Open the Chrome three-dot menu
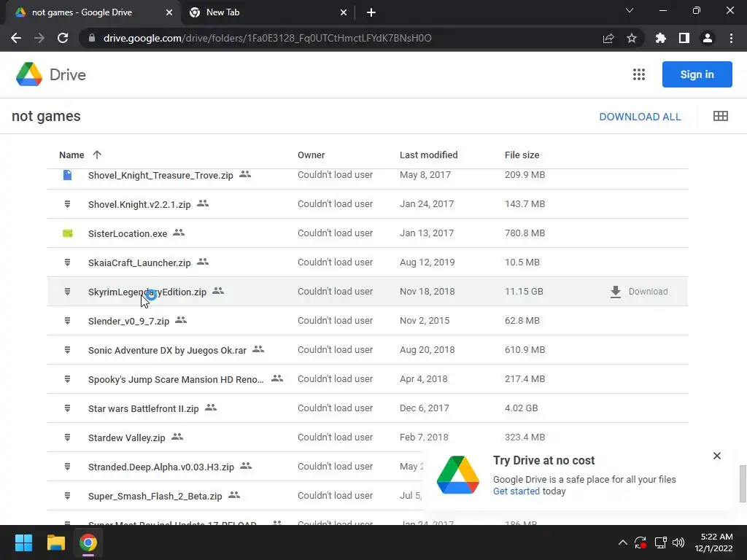The height and width of the screenshot is (560, 747). tap(731, 38)
